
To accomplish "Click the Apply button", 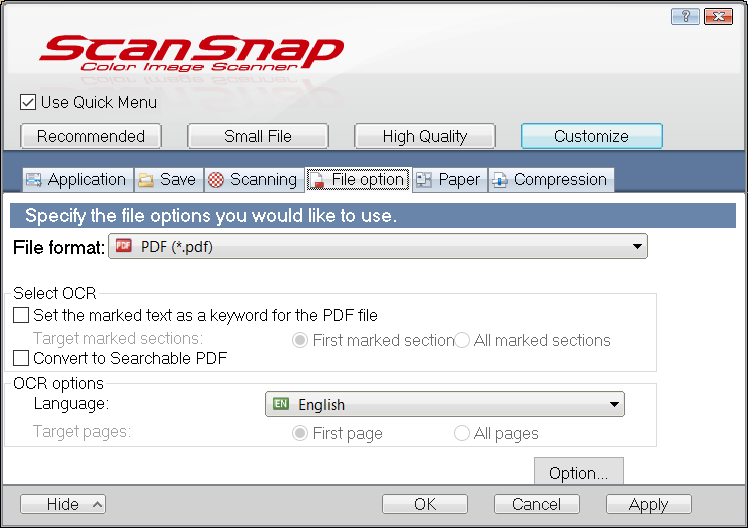I will pos(649,504).
